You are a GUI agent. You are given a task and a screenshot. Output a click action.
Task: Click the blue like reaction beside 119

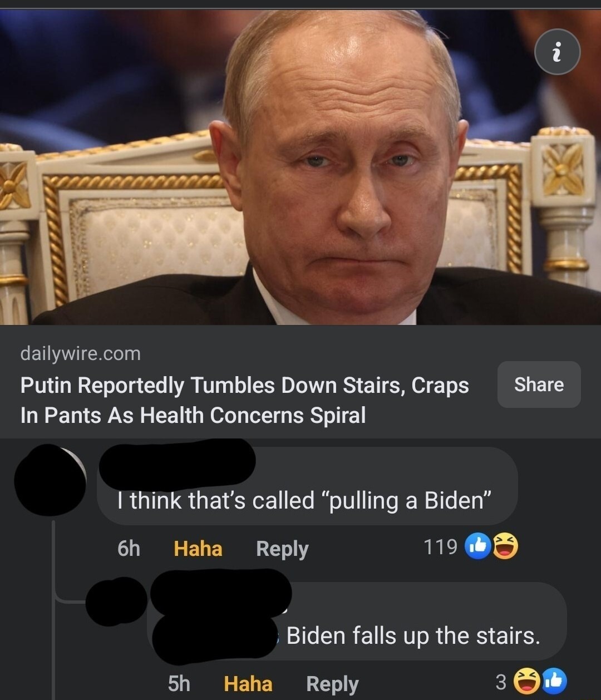click(x=477, y=547)
